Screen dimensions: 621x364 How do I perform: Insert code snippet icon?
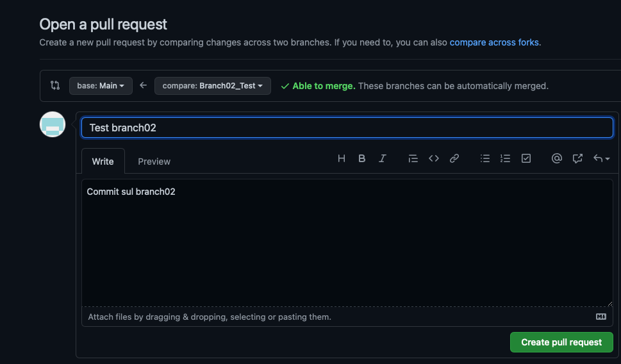[x=434, y=158]
